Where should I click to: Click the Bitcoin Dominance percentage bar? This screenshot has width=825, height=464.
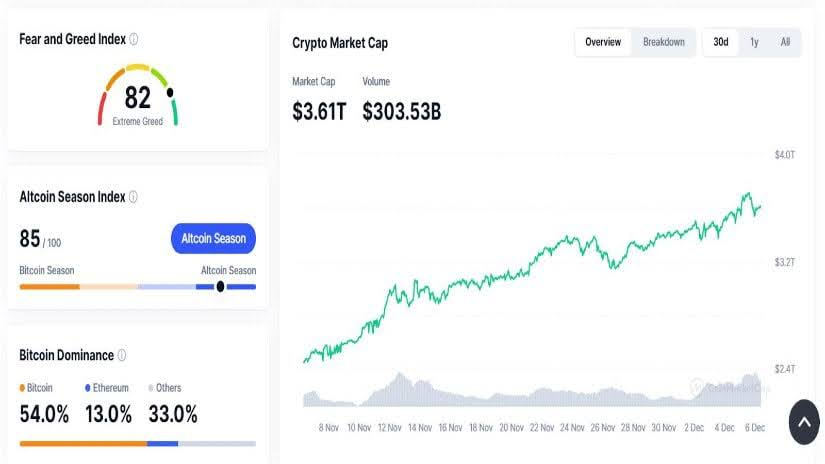pos(138,444)
